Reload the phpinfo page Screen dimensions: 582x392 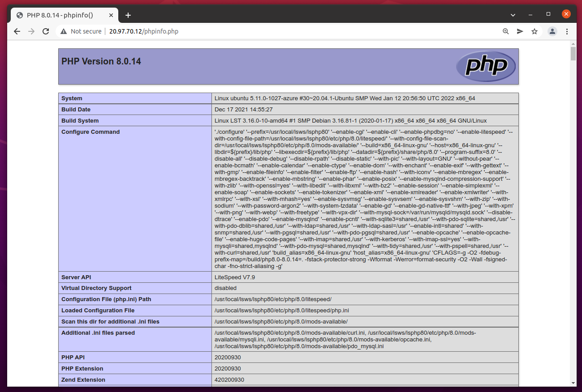point(46,31)
